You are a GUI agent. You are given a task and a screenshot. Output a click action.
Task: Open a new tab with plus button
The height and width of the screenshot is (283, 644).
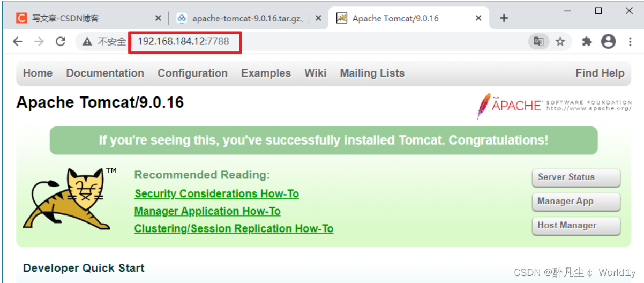tap(504, 18)
